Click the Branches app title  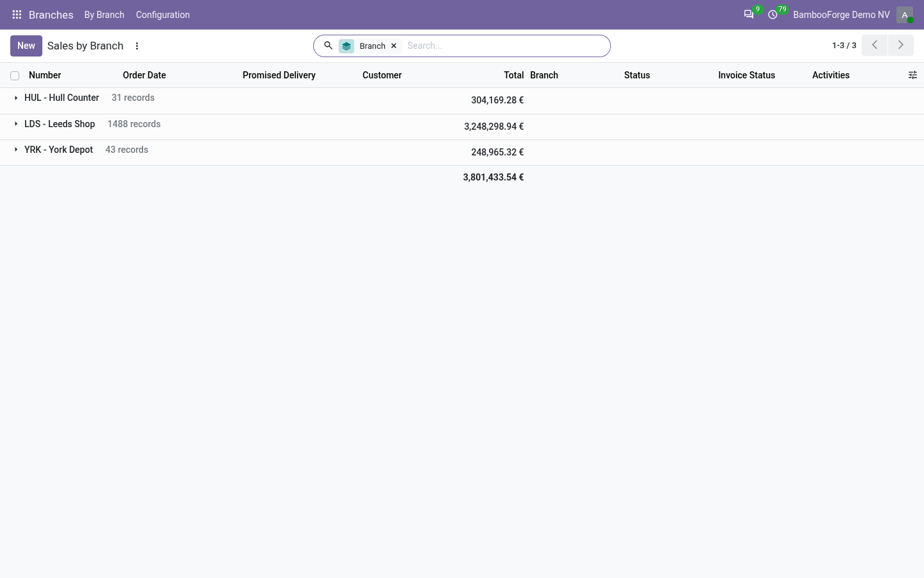[51, 15]
